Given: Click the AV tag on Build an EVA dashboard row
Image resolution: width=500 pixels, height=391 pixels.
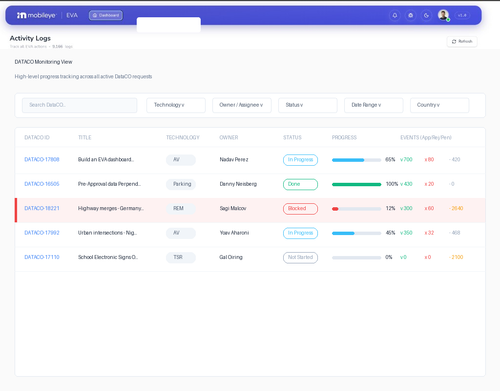Looking at the screenshot, I should click(181, 160).
